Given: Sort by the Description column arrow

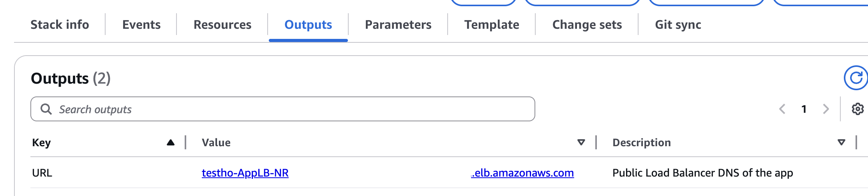Looking at the screenshot, I should [x=841, y=142].
